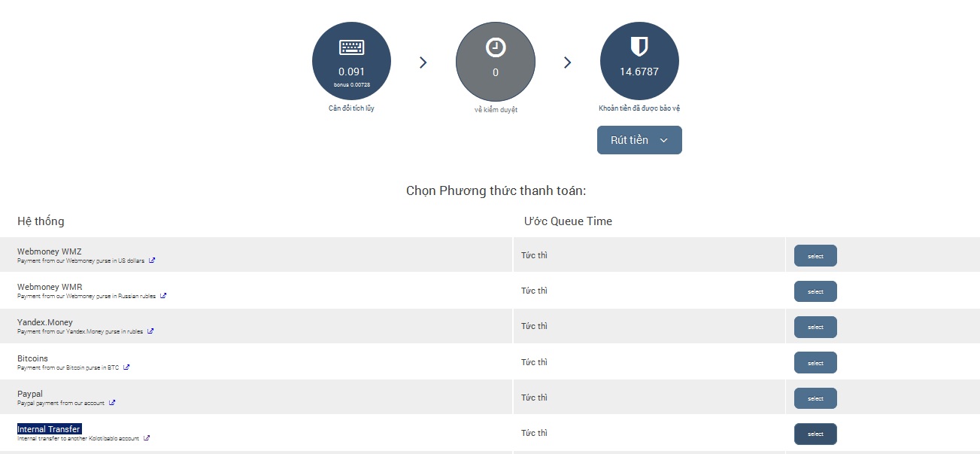Open external link icon beside Internal Transfer description
This screenshot has width=980, height=454.
tap(147, 437)
